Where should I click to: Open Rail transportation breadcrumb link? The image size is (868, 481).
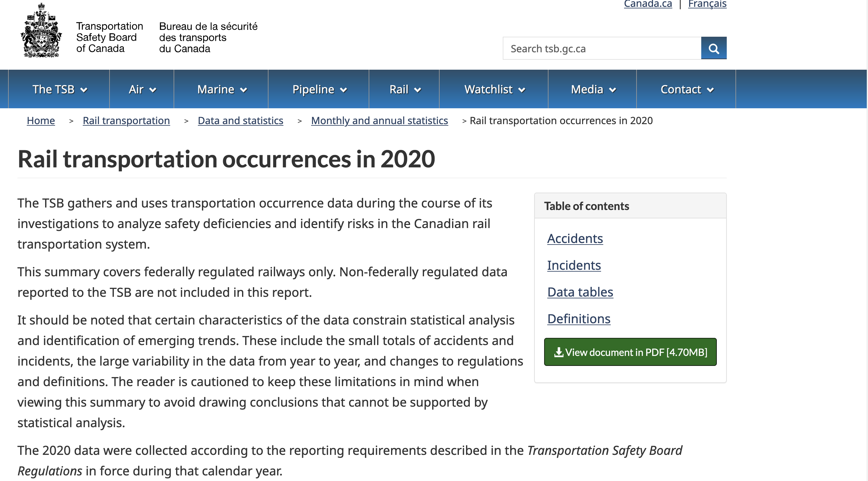(x=126, y=121)
